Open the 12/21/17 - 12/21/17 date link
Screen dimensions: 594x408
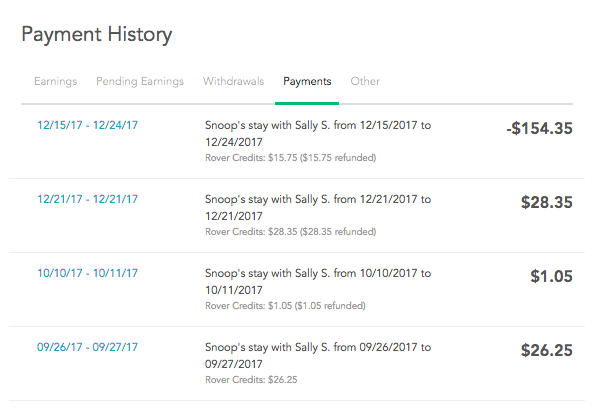point(88,199)
